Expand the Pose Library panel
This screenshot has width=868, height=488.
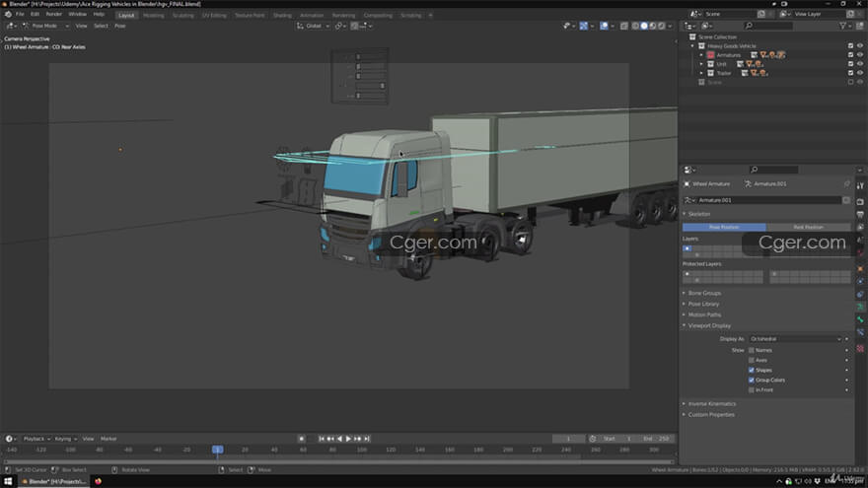click(703, 304)
